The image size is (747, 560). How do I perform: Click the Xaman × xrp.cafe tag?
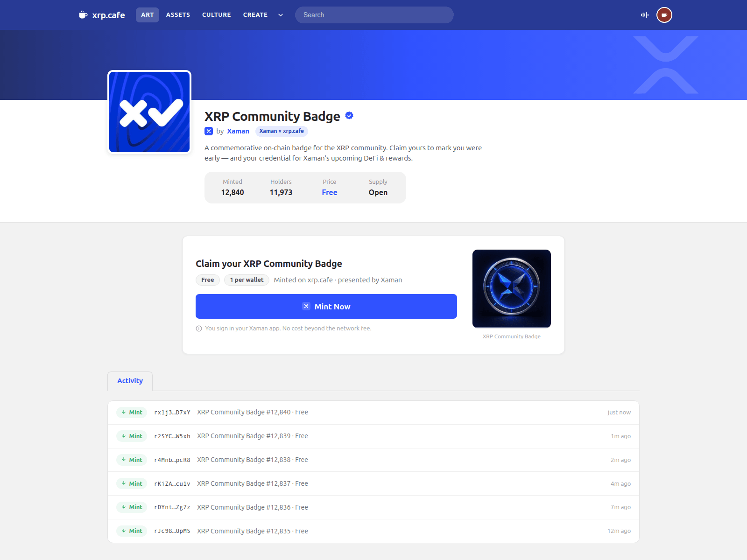click(x=282, y=131)
